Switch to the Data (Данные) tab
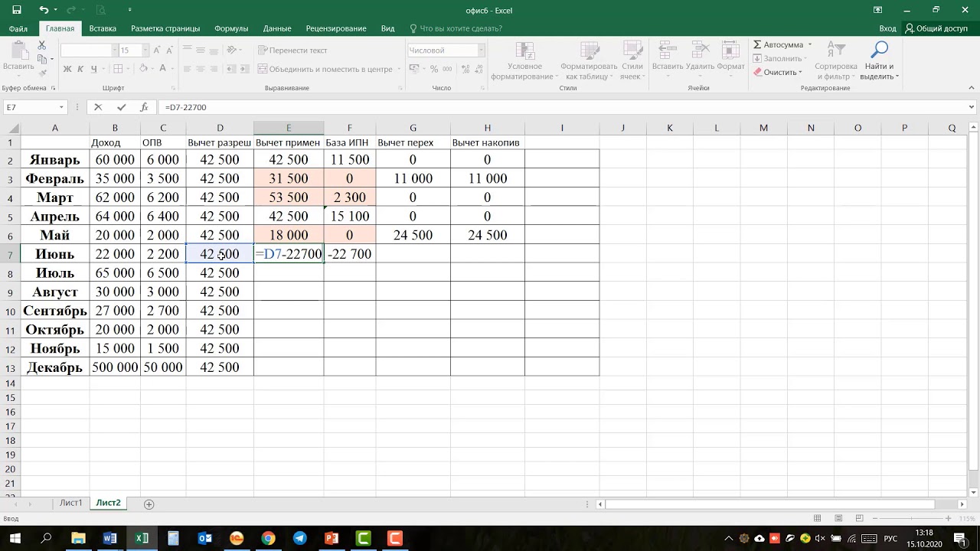The height and width of the screenshot is (551, 980). click(277, 28)
